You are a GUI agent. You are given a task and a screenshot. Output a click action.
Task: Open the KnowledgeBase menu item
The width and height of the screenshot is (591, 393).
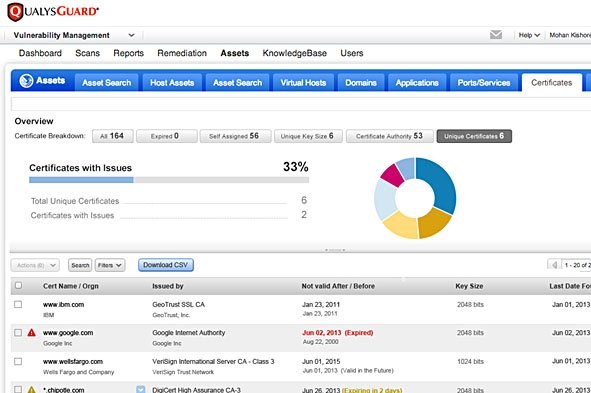point(294,53)
